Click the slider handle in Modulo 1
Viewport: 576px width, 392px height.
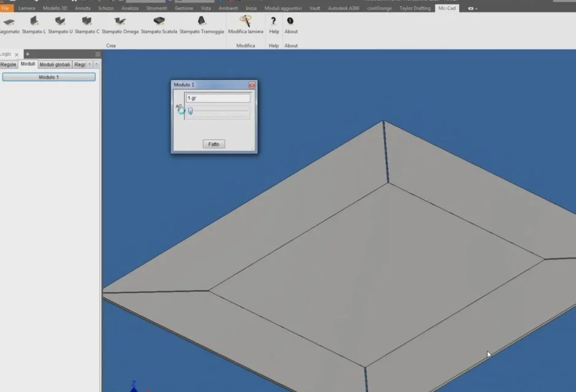coord(191,111)
